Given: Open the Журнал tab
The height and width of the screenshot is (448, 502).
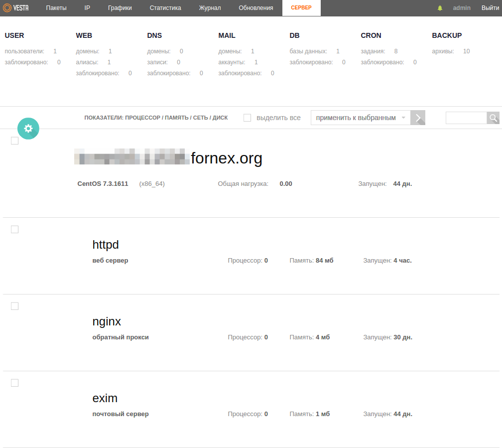Looking at the screenshot, I should tap(210, 8).
